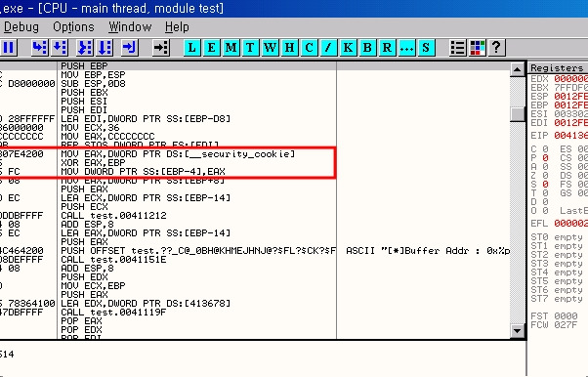Image resolution: width=588 pixels, height=377 pixels.
Task: Select LEA EDI,DWORD PTR SS:[EBP-D8] line
Action: tap(146, 119)
